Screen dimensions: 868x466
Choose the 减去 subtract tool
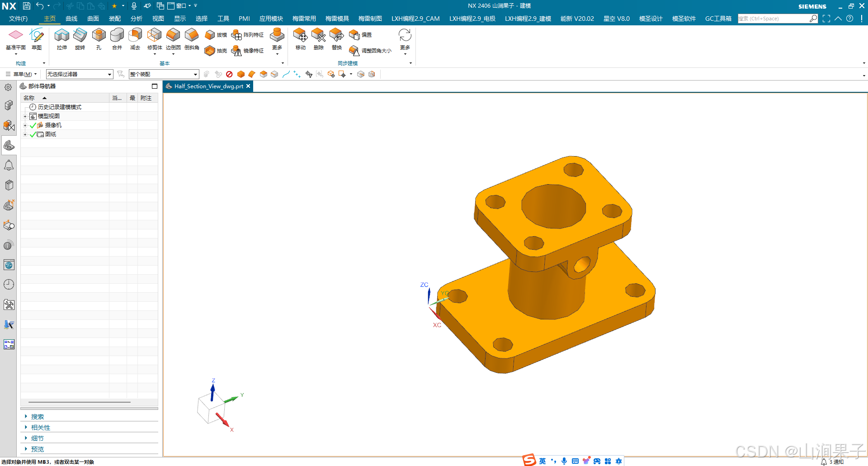[135, 39]
